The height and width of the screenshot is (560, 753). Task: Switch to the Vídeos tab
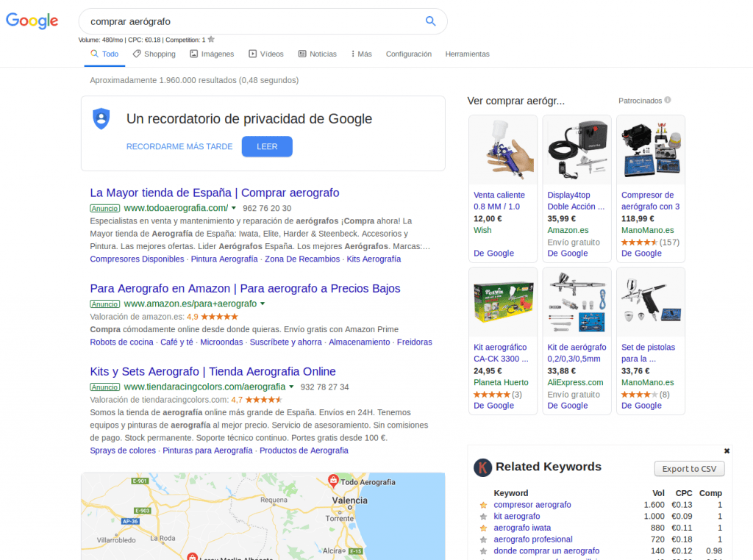[266, 54]
